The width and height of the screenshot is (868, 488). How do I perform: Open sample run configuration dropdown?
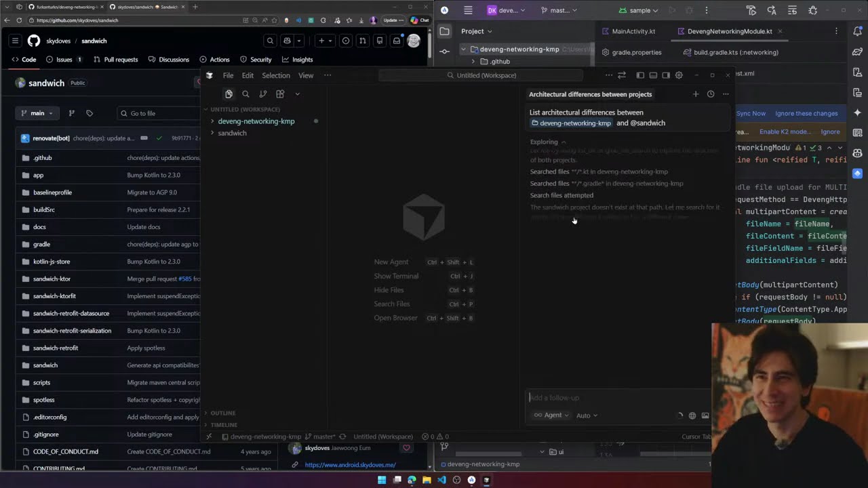pyautogui.click(x=639, y=10)
